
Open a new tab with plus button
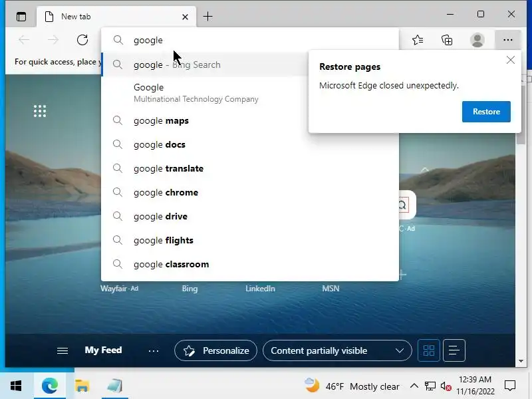click(207, 16)
